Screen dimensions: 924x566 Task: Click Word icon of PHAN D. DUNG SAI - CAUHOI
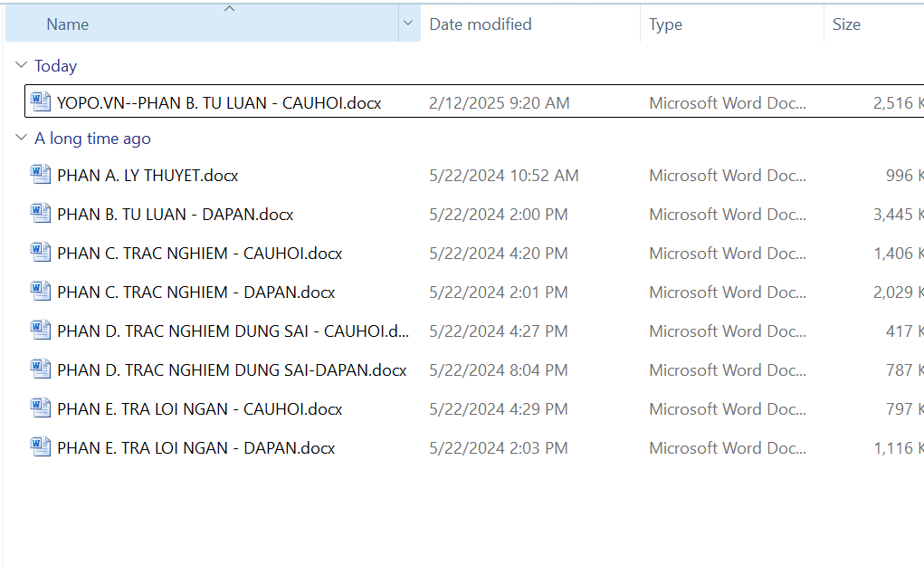point(41,331)
